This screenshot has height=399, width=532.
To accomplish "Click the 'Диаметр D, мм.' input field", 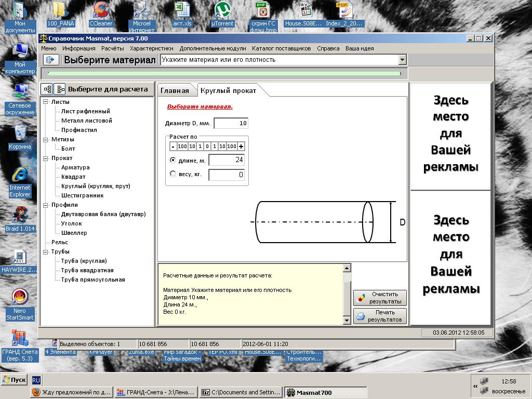I will click(231, 124).
